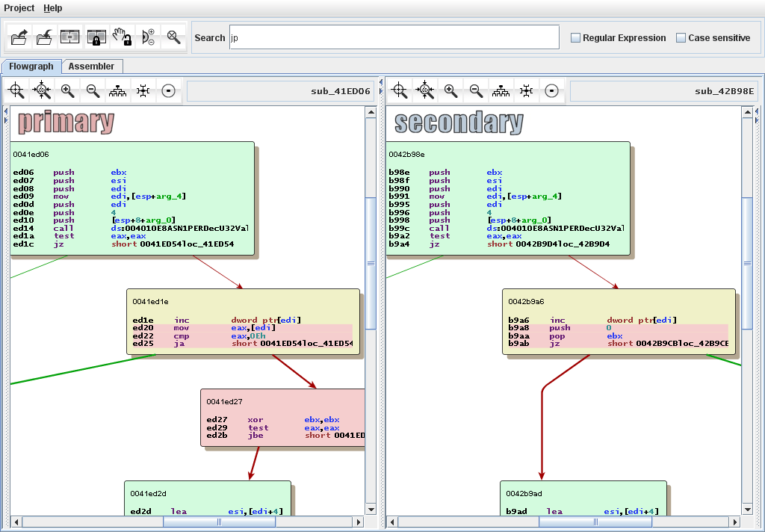Enable Regular Expression search
This screenshot has width=765, height=532.
point(575,37)
